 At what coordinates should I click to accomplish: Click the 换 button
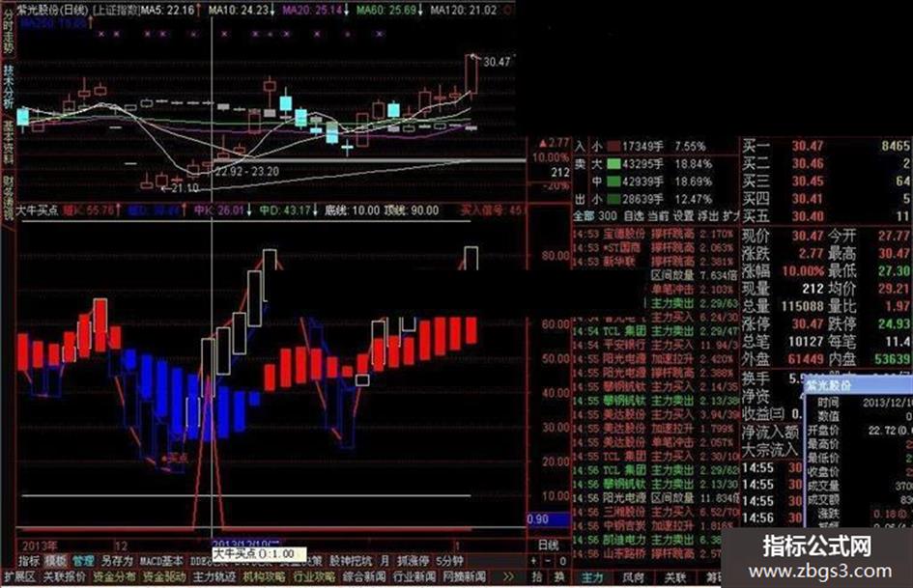tap(559, 577)
